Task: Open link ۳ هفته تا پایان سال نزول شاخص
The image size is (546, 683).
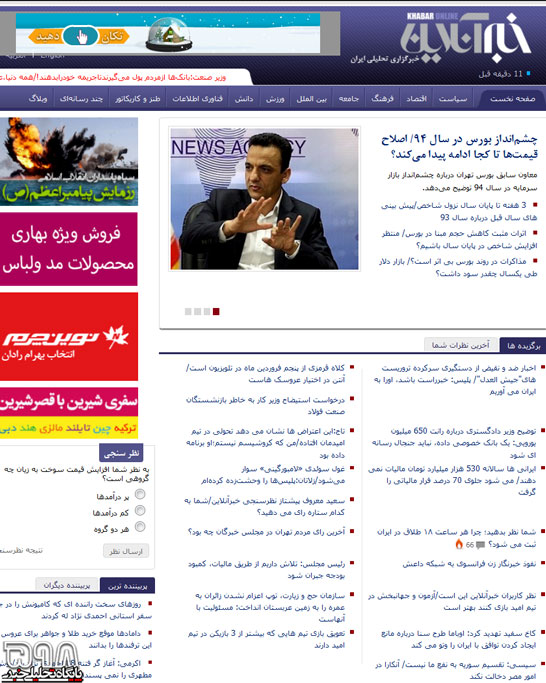Action: coord(459,211)
